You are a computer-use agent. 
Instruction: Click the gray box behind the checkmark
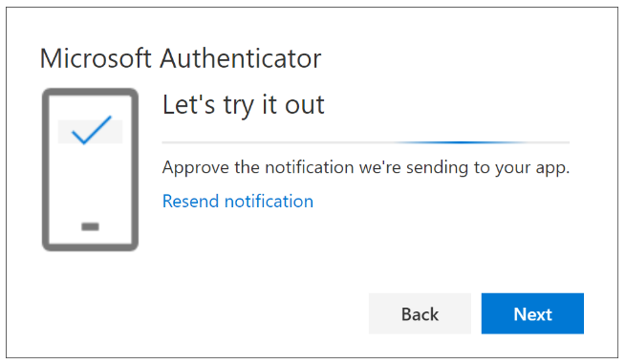pyautogui.click(x=90, y=131)
